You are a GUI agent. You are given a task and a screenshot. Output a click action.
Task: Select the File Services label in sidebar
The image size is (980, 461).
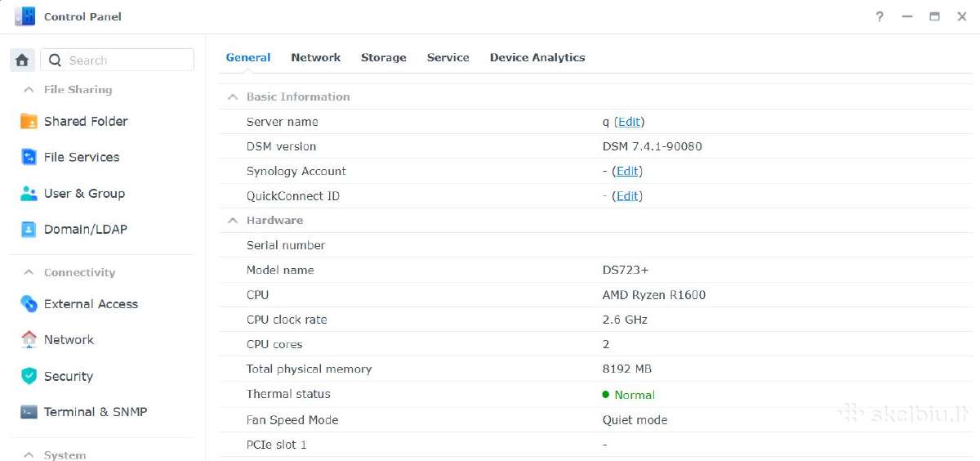[82, 157]
